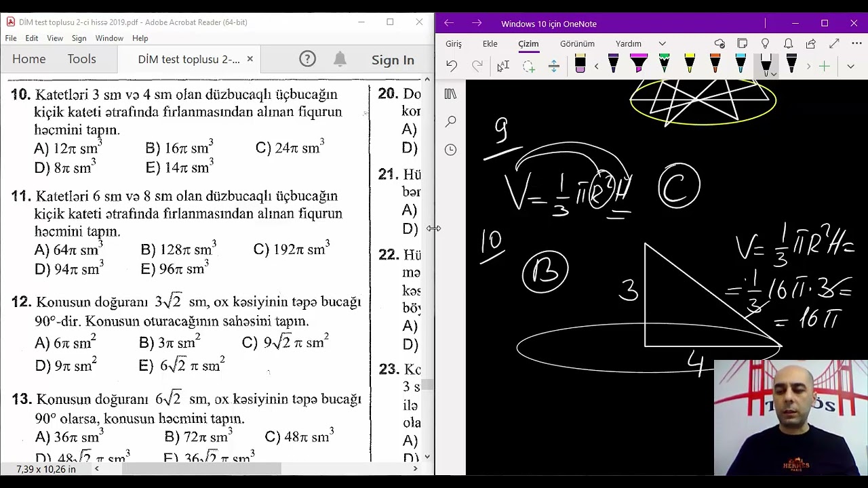Pick the last black pen in the row

point(791,64)
